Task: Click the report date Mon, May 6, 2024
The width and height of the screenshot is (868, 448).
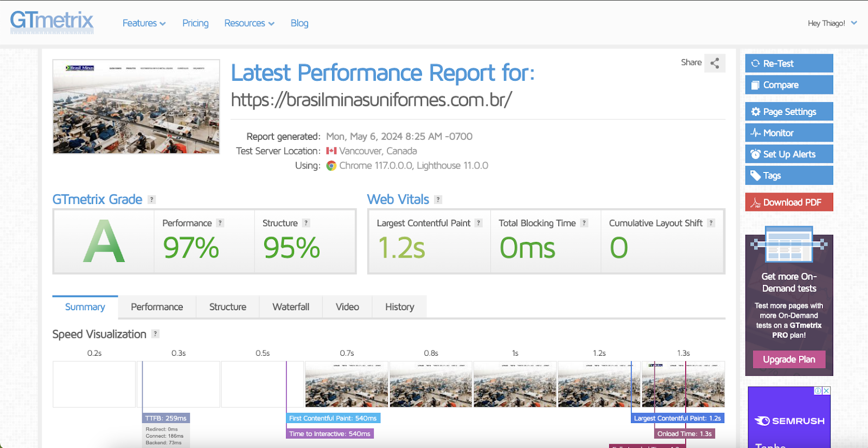Action: click(399, 136)
